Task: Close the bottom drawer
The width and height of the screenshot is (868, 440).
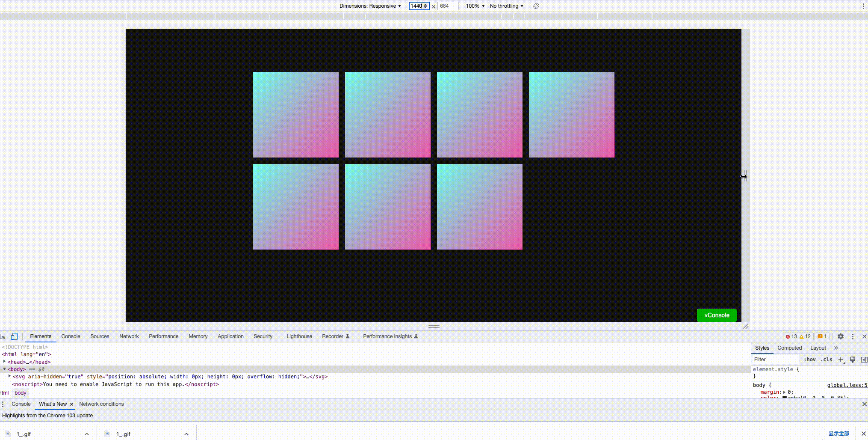Action: coord(864,404)
